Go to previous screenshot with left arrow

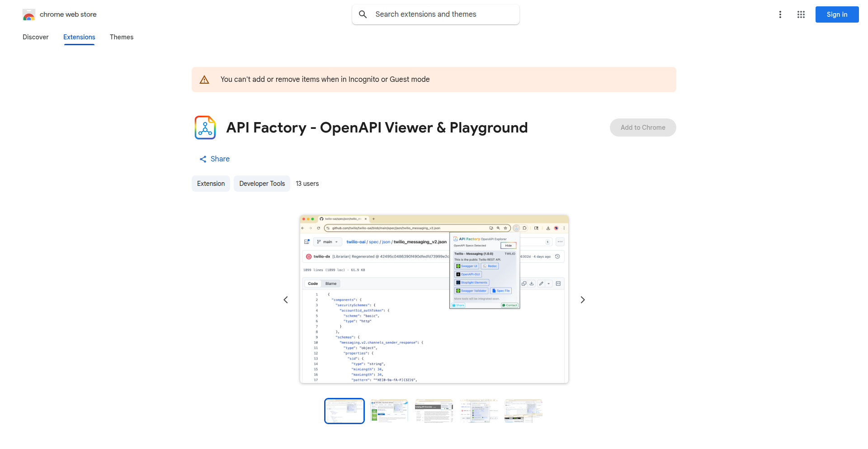[x=286, y=300]
